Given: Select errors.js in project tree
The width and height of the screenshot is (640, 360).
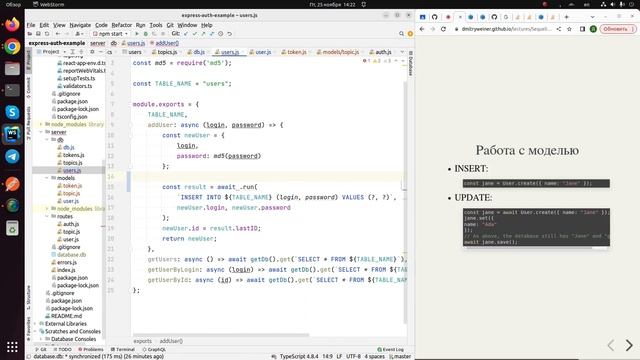Looking at the screenshot, I should point(67,262).
